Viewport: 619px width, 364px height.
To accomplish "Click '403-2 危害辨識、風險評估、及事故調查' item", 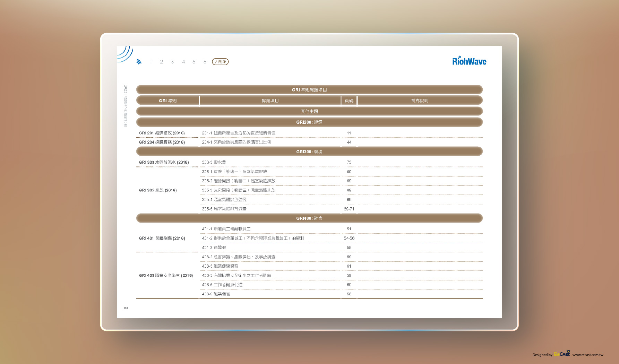I will pos(239,257).
